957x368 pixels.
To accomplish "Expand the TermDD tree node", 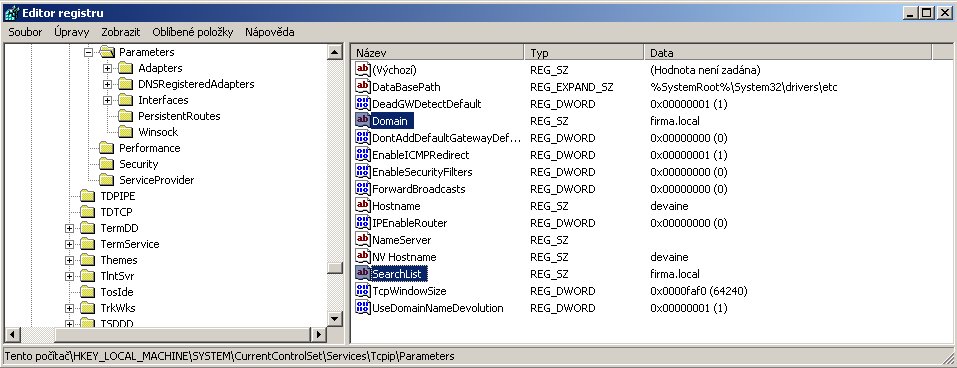I will [70, 228].
